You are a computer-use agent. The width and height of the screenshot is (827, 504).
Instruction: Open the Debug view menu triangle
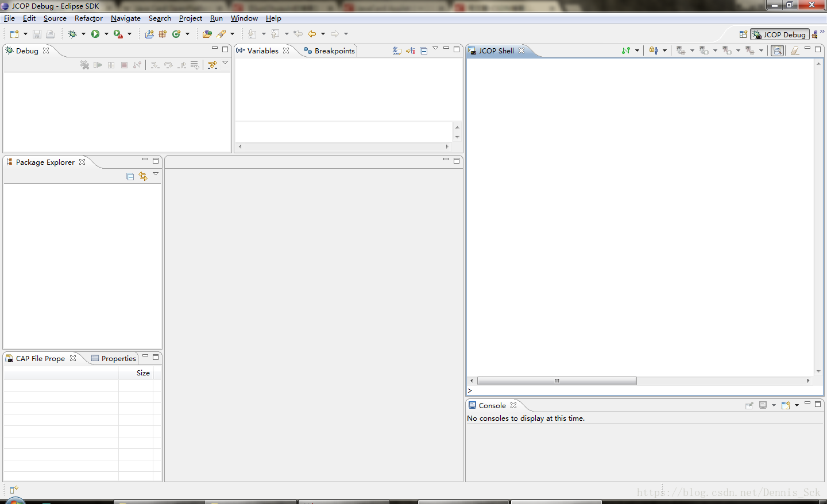tap(225, 63)
